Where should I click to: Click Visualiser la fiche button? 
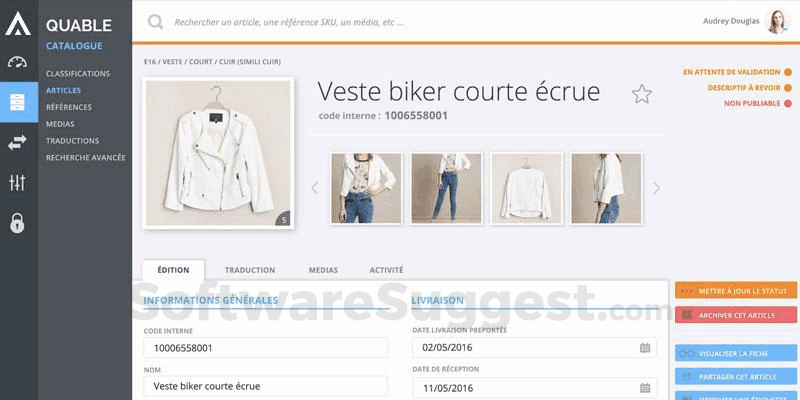736,353
